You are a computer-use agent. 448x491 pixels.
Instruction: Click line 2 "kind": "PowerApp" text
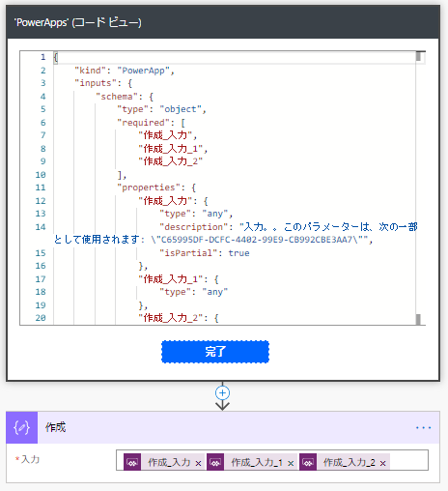point(125,71)
